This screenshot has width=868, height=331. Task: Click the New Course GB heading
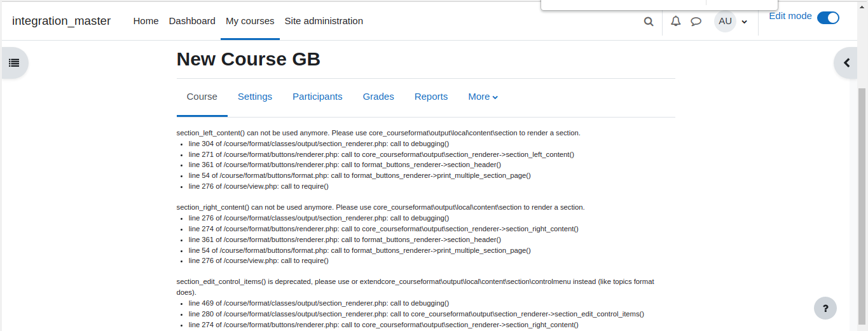click(249, 59)
